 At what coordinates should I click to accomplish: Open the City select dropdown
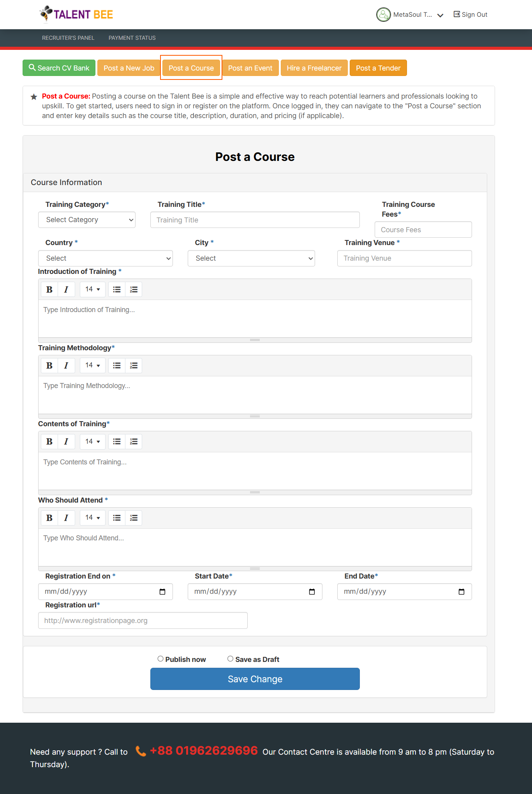251,258
